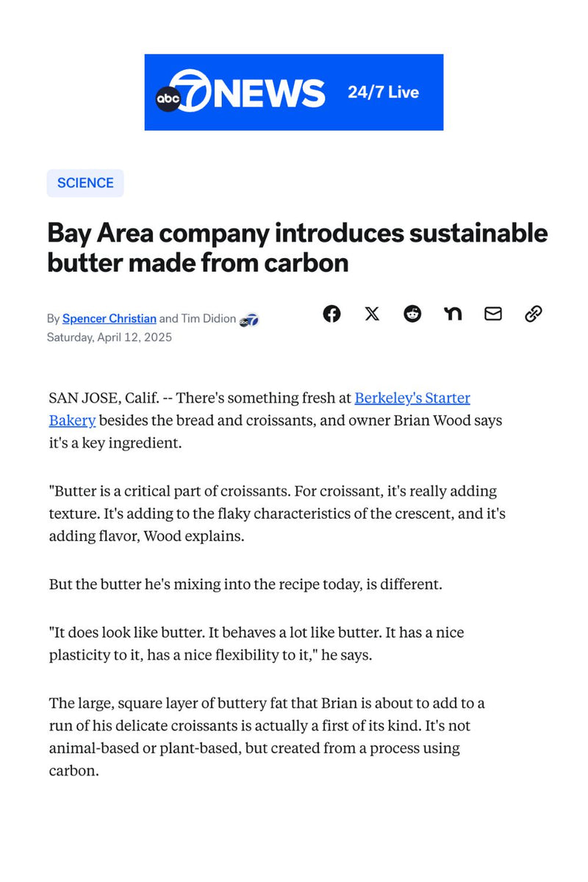Select the SCIENCE category tag
This screenshot has width=588, height=882.
(x=85, y=183)
